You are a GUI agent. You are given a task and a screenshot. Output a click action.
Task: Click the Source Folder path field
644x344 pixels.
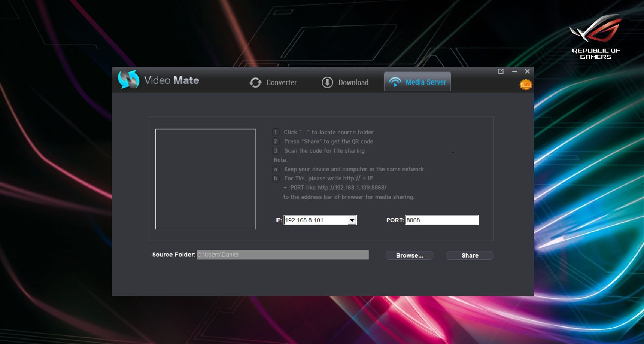(x=283, y=255)
